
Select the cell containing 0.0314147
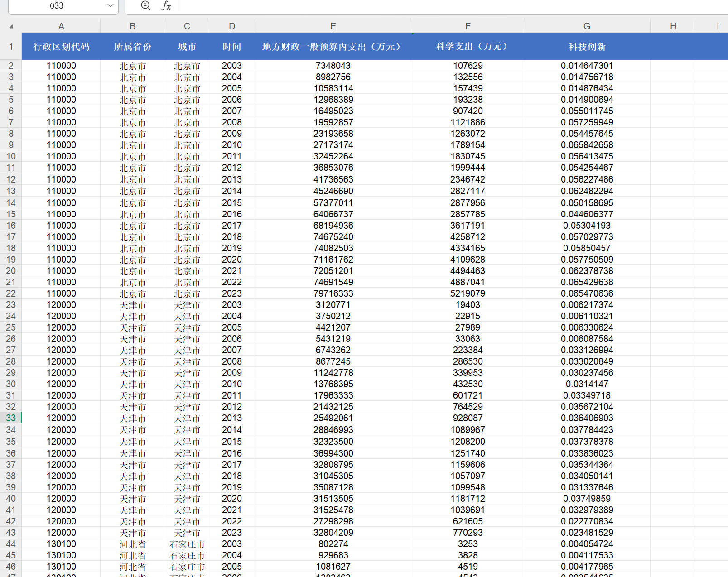pos(587,384)
